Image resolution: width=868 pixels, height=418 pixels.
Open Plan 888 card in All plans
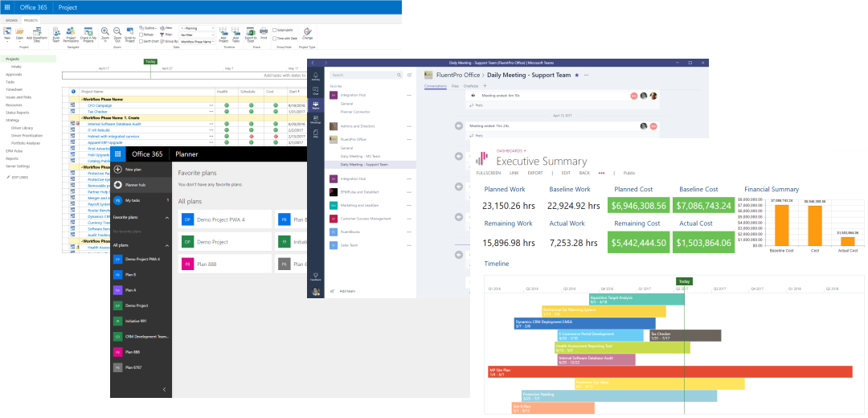coord(225,264)
